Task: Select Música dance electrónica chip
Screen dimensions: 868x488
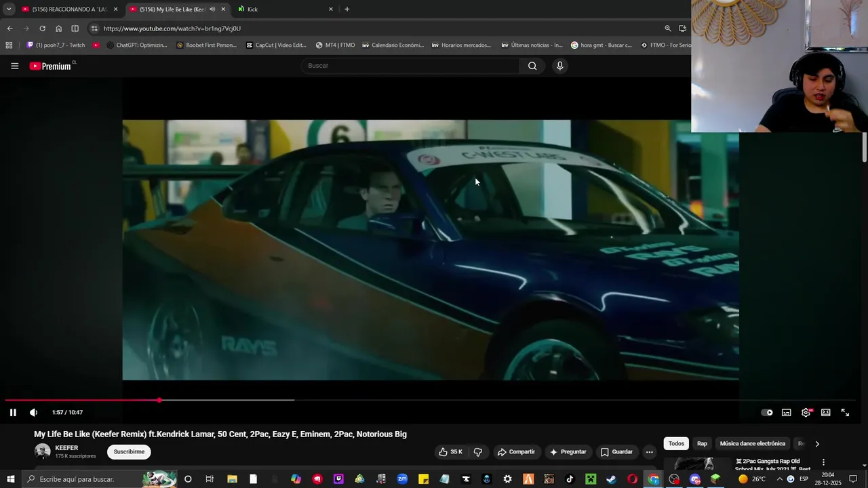Action: click(752, 444)
